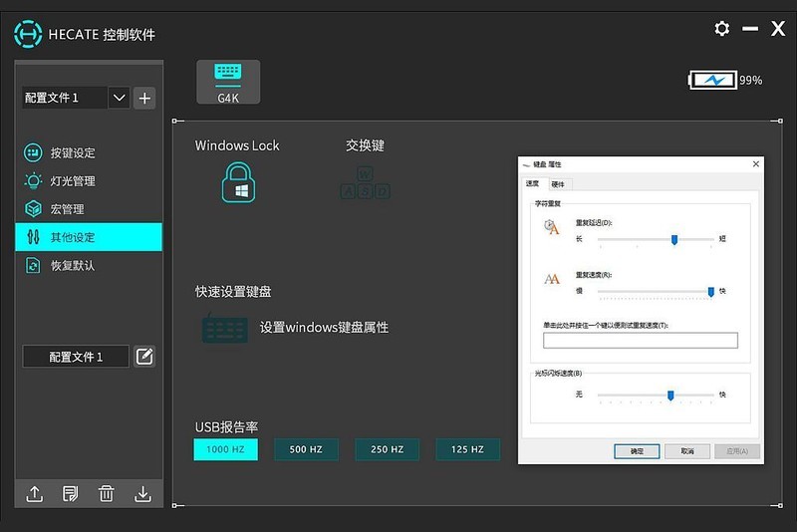Click the repeat rate AA icon
Screen dimensions: 797x532
(x=552, y=278)
